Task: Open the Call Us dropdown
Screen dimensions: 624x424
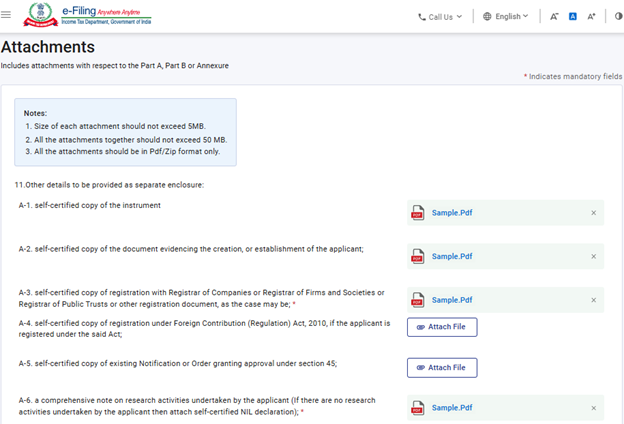Action: click(x=440, y=17)
